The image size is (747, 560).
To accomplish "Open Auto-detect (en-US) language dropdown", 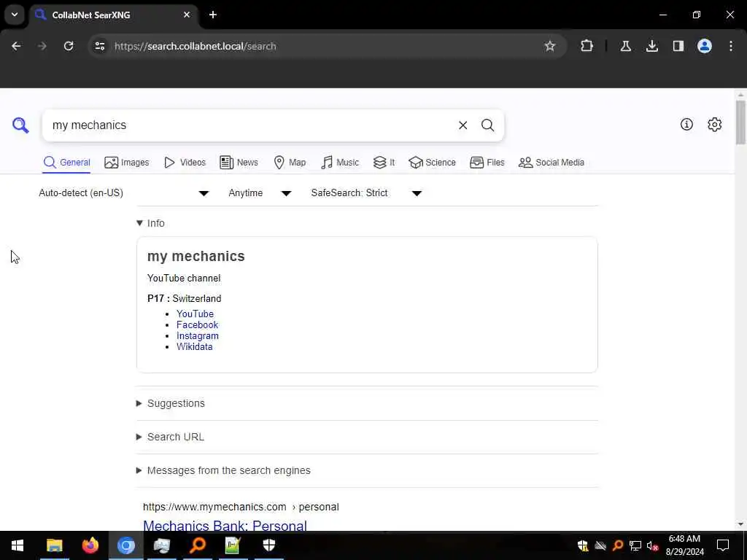I will (x=124, y=192).
